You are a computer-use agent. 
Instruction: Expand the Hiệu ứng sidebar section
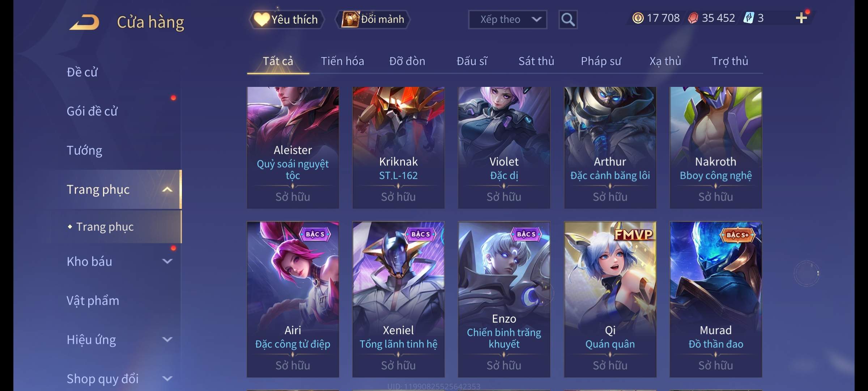tap(167, 340)
